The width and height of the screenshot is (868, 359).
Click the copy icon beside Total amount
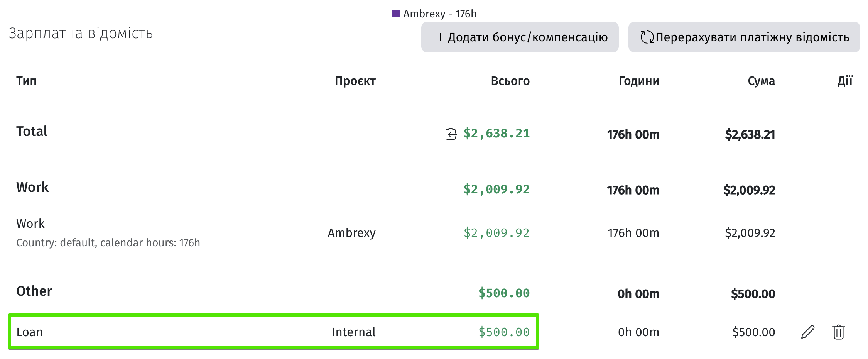coord(451,134)
